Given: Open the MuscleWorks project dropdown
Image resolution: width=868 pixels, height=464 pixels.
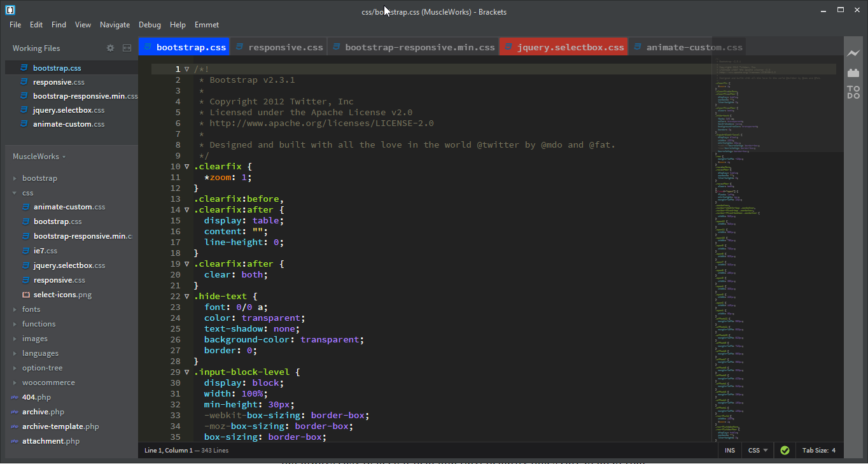Looking at the screenshot, I should pos(39,157).
